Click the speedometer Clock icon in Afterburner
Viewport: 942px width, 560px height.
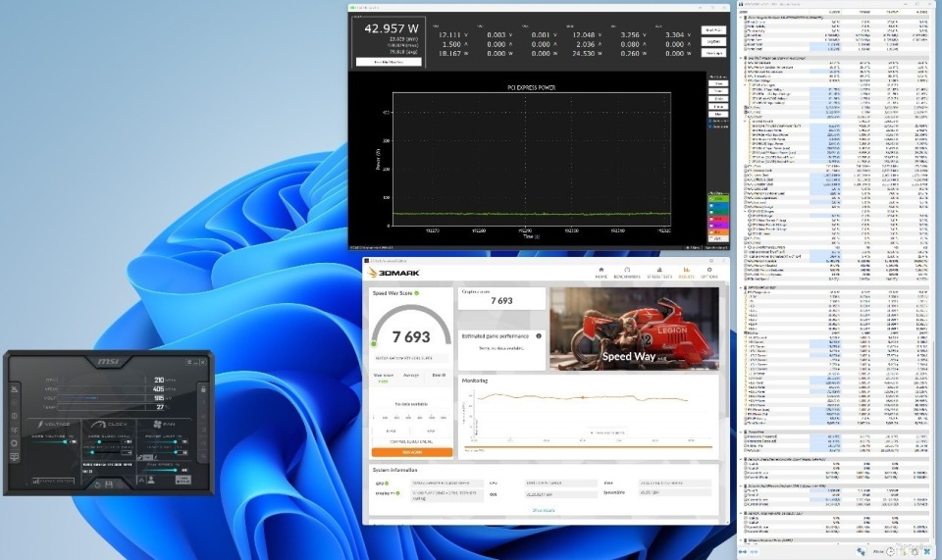point(98,425)
